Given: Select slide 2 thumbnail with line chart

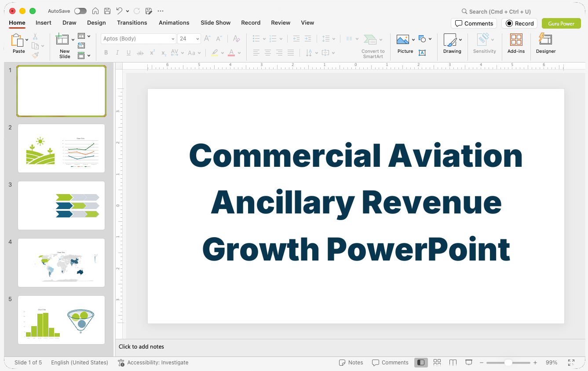Looking at the screenshot, I should [61, 148].
